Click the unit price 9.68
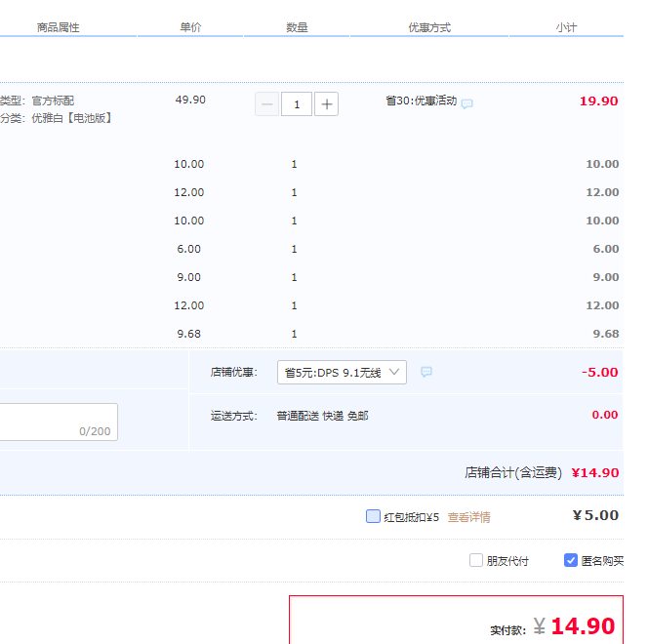Viewport: 648px width, 644px height. tap(189, 334)
